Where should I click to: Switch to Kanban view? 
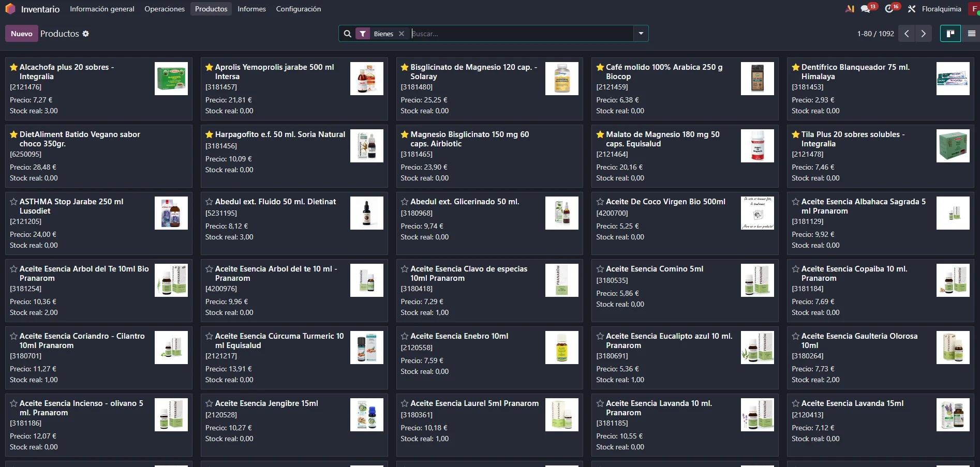(950, 34)
